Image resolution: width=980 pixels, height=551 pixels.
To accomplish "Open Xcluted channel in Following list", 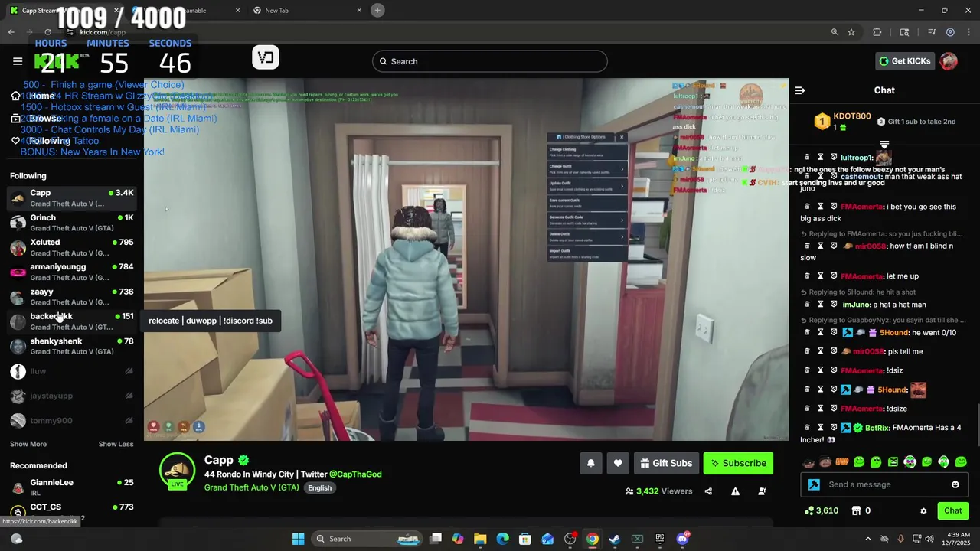I will click(72, 247).
